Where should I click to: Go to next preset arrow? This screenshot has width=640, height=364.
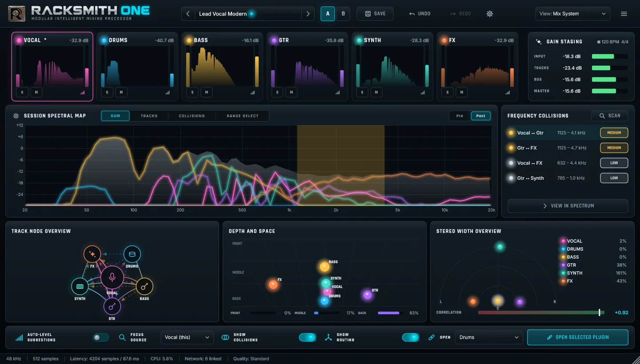(x=308, y=14)
